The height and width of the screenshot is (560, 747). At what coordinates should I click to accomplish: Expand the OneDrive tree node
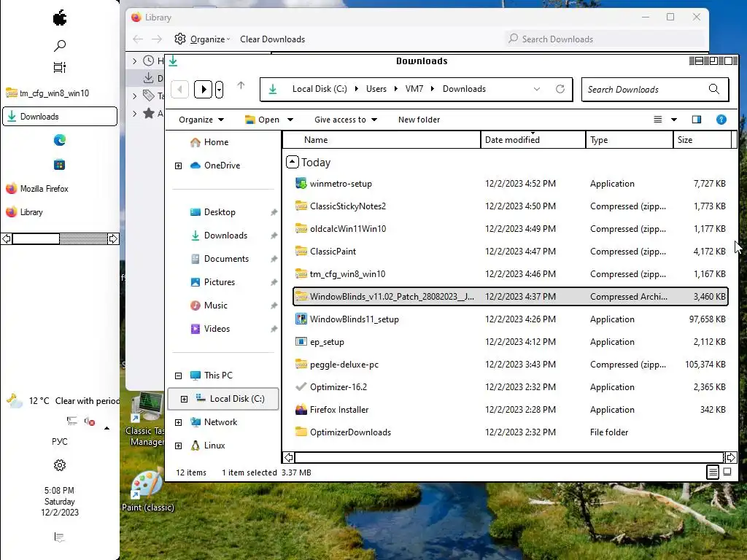coord(178,166)
